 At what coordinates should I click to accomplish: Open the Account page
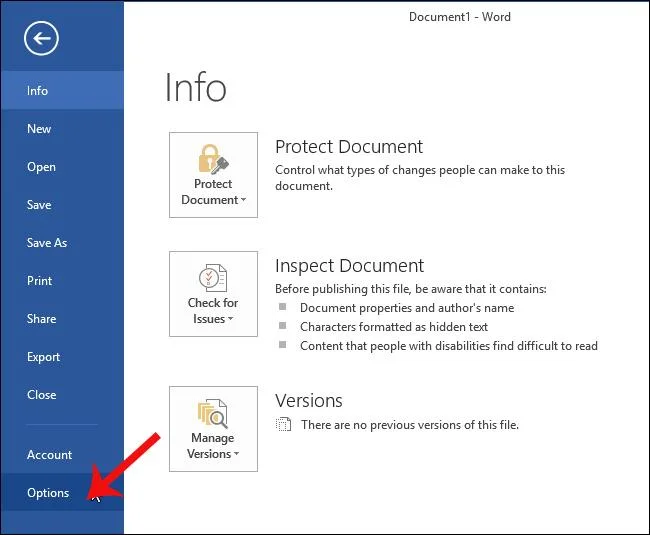click(62, 455)
